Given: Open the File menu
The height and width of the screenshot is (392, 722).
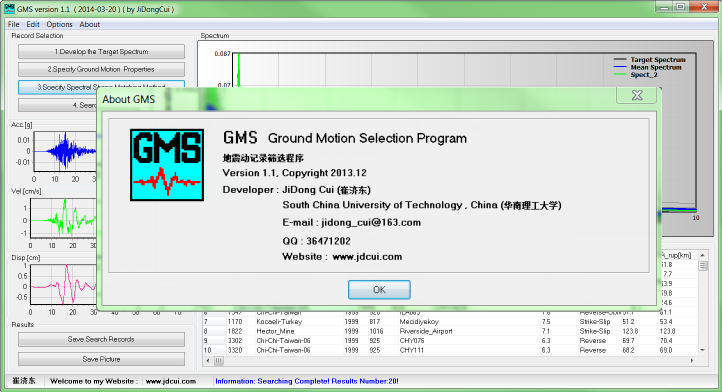Looking at the screenshot, I should (x=13, y=24).
